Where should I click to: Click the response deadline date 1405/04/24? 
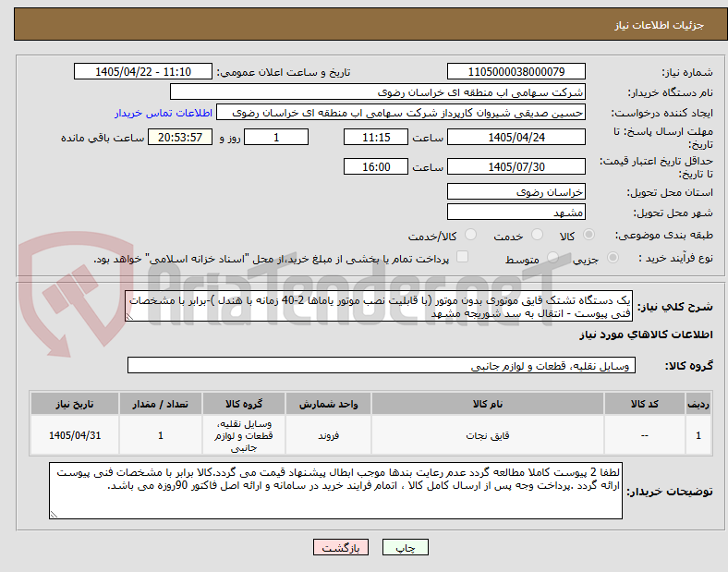pos(516,138)
